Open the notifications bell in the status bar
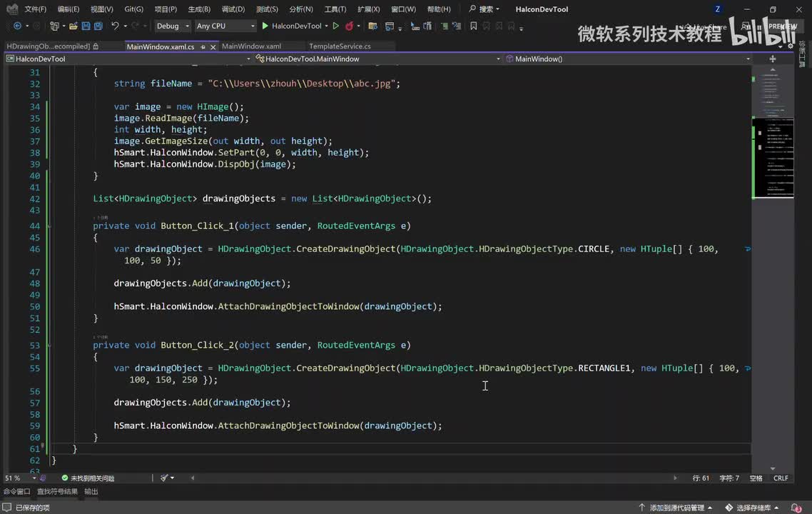812x514 pixels. click(x=796, y=508)
